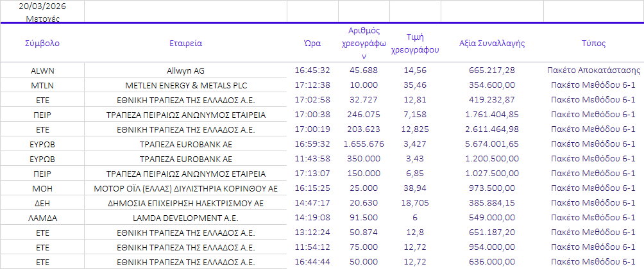The height and width of the screenshot is (269, 644).
Task: Select the time cell 17:00:19
Action: (312, 129)
